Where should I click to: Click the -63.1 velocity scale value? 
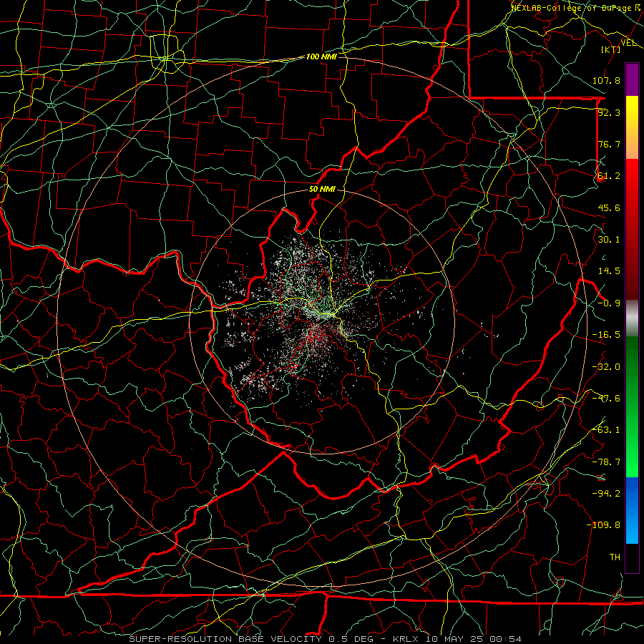[x=606, y=430]
